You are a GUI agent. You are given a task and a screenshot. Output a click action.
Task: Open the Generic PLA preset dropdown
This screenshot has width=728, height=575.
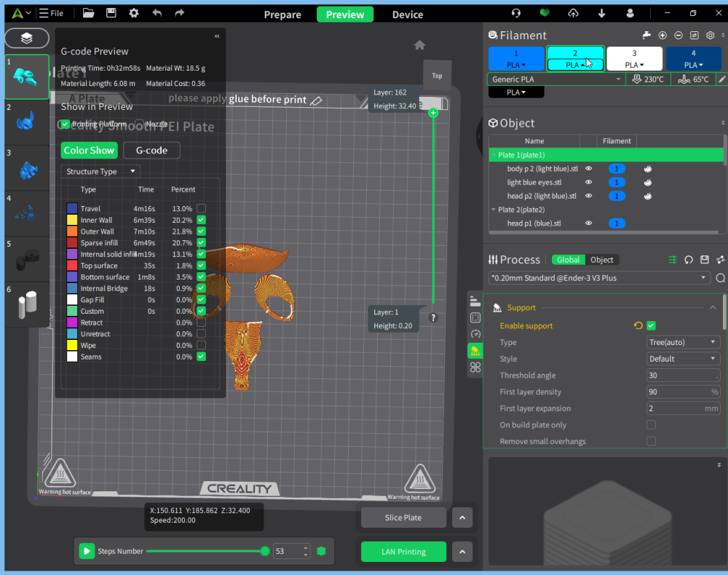pos(556,79)
